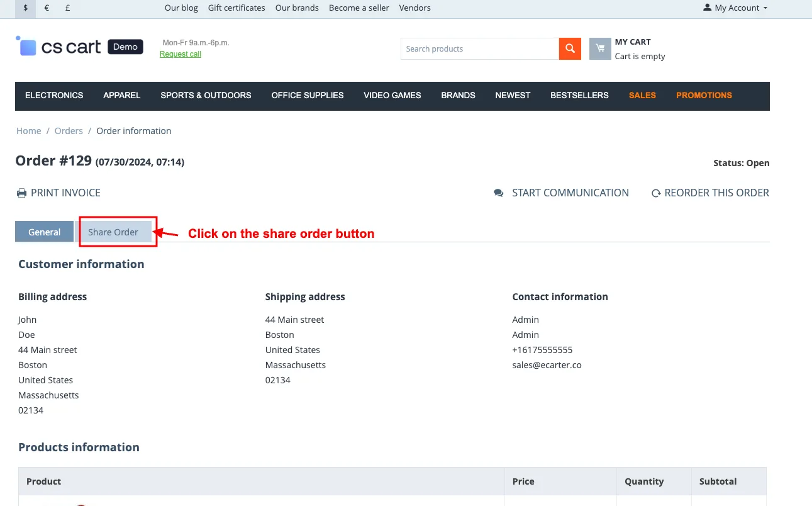Switch currency to pound sterling
Image resolution: width=812 pixels, height=506 pixels.
[x=67, y=8]
